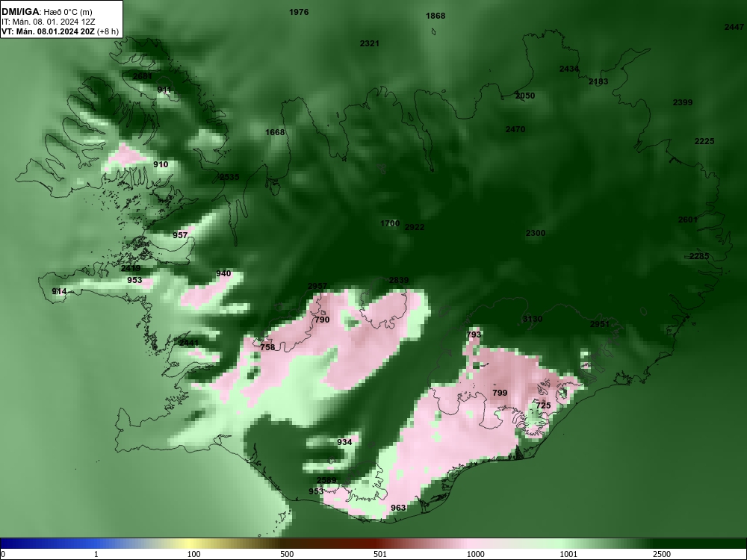Pick the 2321 height label

pyautogui.click(x=370, y=43)
